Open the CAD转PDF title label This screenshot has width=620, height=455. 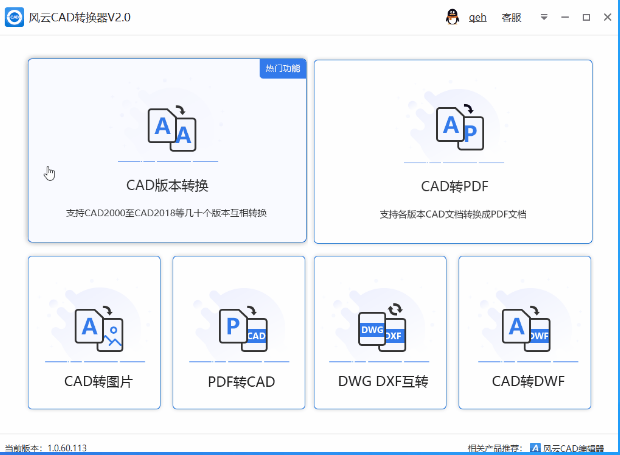[454, 186]
